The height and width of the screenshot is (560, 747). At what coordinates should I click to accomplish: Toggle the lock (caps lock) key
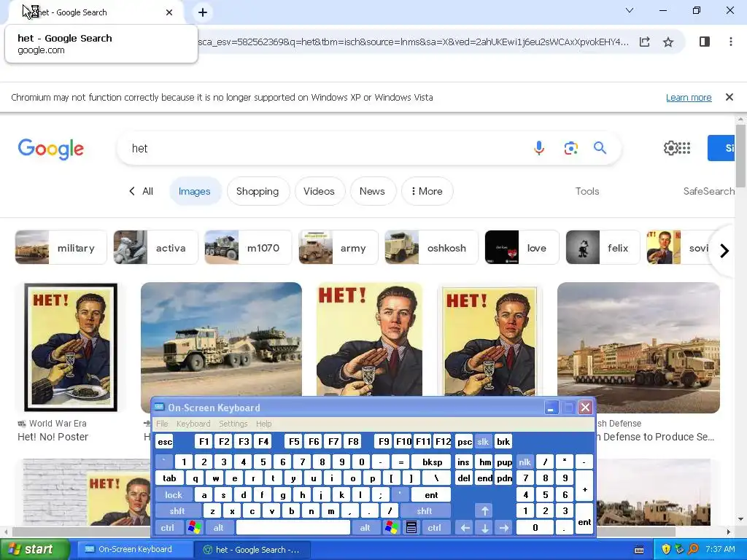pyautogui.click(x=174, y=495)
